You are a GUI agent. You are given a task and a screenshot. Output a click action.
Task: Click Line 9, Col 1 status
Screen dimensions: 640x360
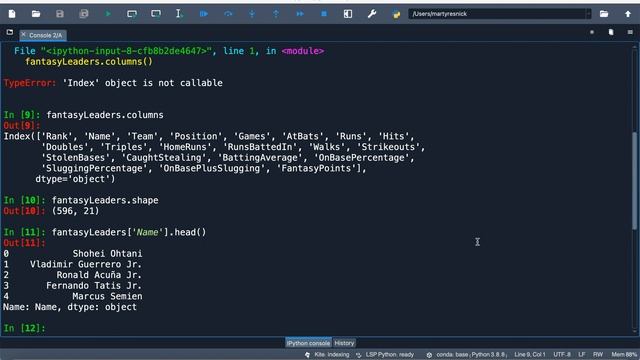click(x=530, y=355)
